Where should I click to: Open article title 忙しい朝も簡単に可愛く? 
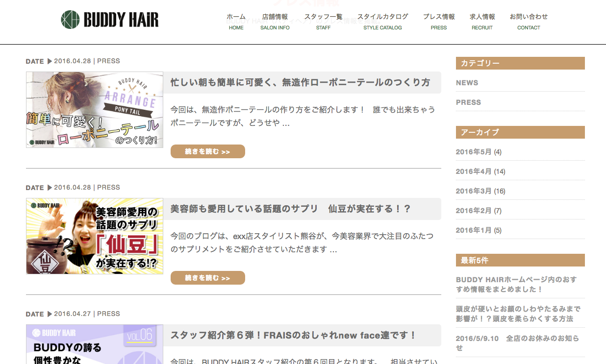[300, 82]
